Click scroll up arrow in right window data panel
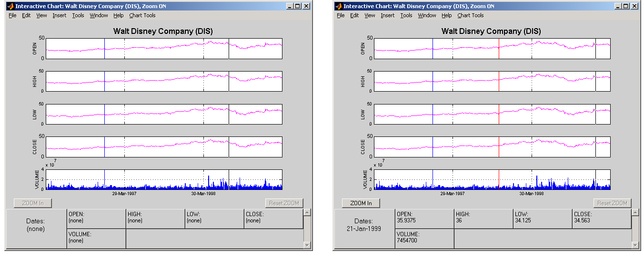644x261 pixels. pyautogui.click(x=635, y=212)
